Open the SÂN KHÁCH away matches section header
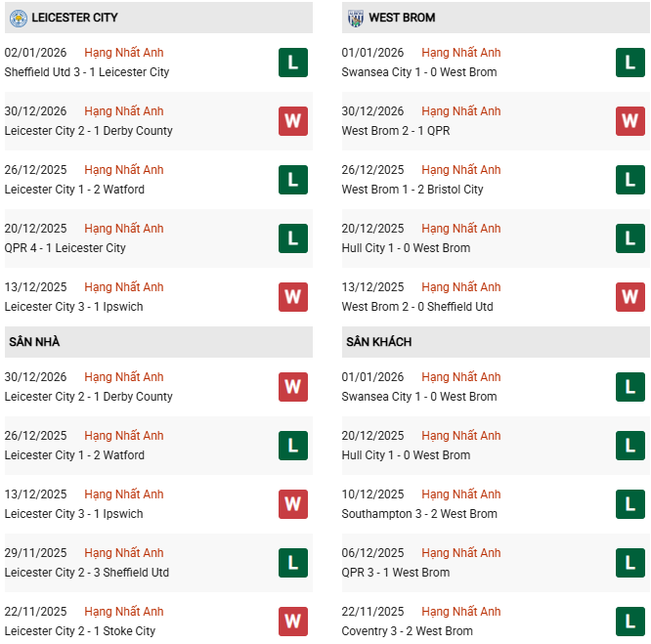This screenshot has height=644, width=651. pos(377,342)
